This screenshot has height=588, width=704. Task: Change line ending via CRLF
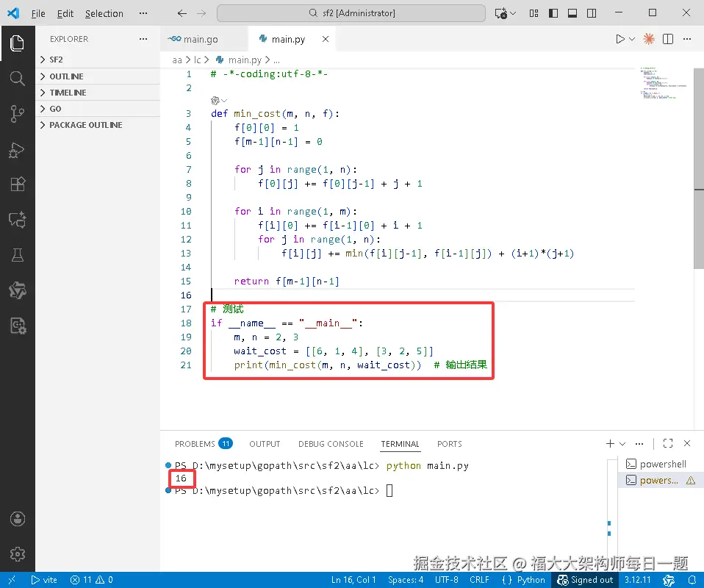(479, 580)
